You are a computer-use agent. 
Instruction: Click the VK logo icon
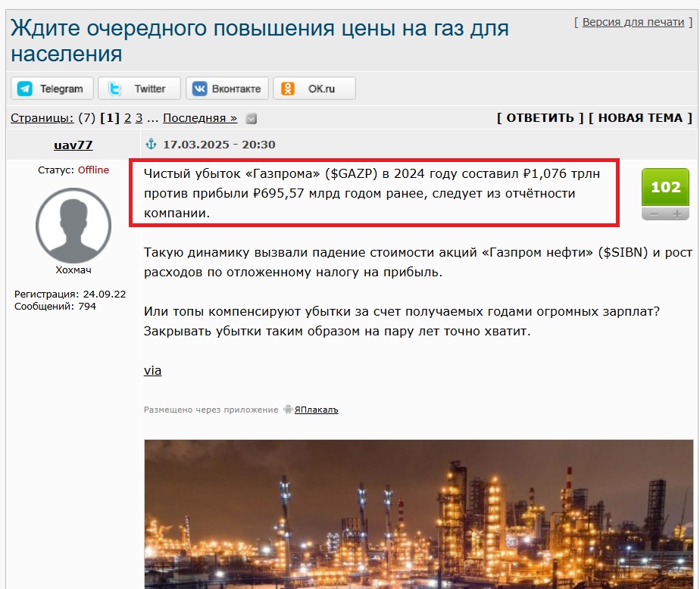[199, 89]
